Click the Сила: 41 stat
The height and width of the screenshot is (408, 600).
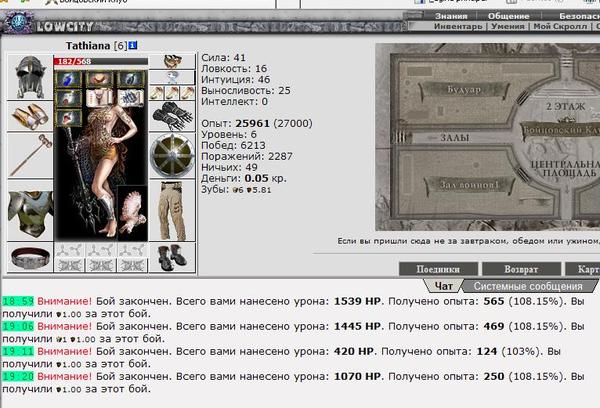223,58
